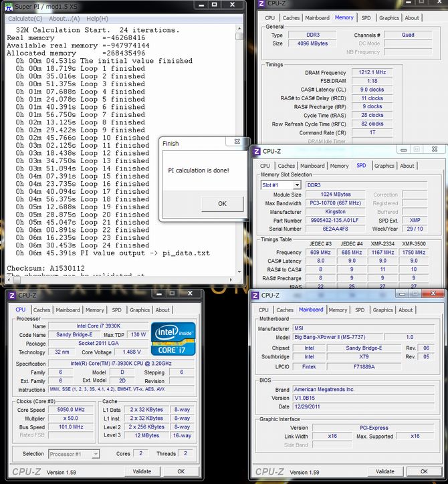The height and width of the screenshot is (484, 448).
Task: Click Validate in the CPU-Z Mainboard window
Action: (x=385, y=471)
